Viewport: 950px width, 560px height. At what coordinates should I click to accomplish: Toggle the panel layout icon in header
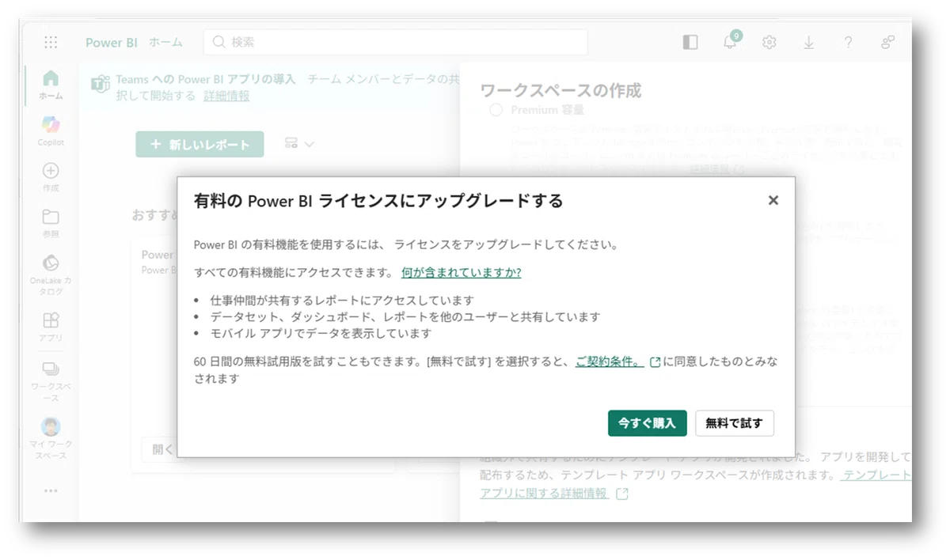point(690,43)
